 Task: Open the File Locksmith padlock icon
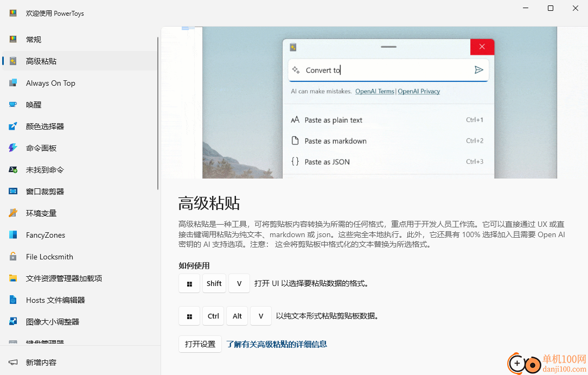pyautogui.click(x=13, y=257)
